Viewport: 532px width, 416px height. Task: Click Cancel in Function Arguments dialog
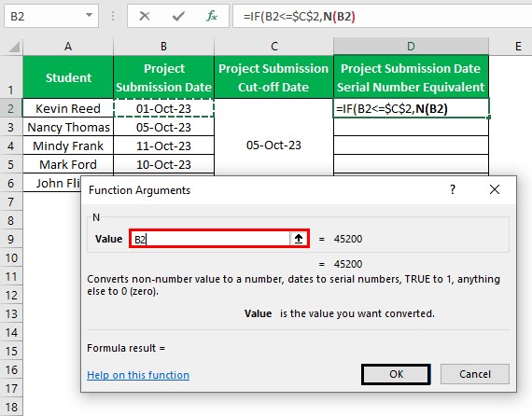[475, 374]
